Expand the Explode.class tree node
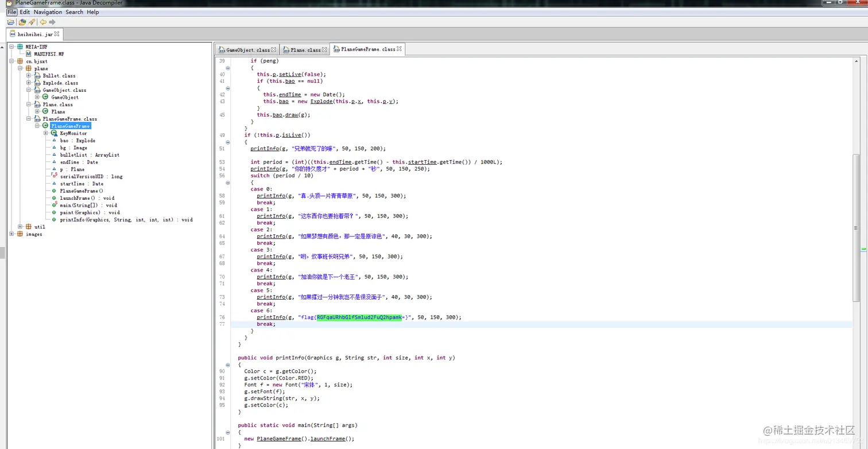Image resolution: width=868 pixels, height=449 pixels. pos(29,83)
